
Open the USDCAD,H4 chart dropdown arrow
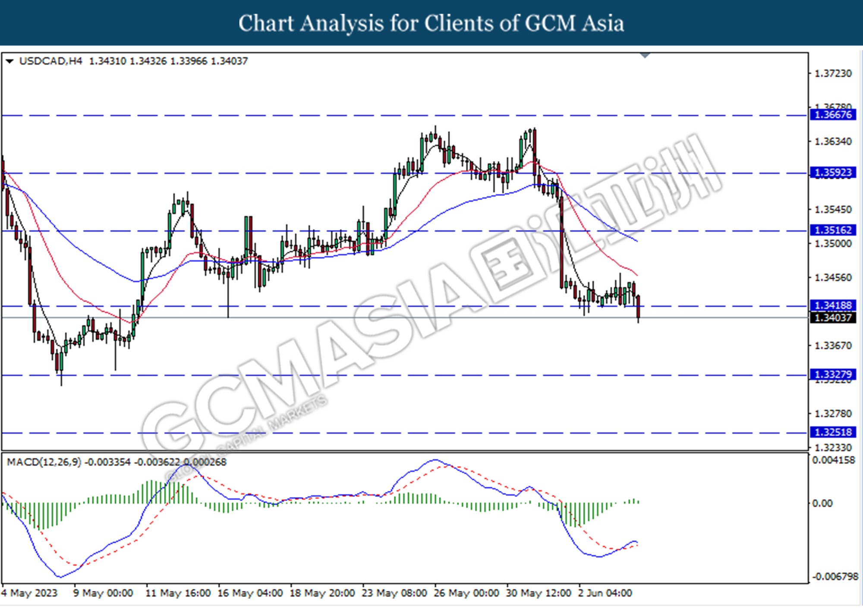(x=9, y=62)
